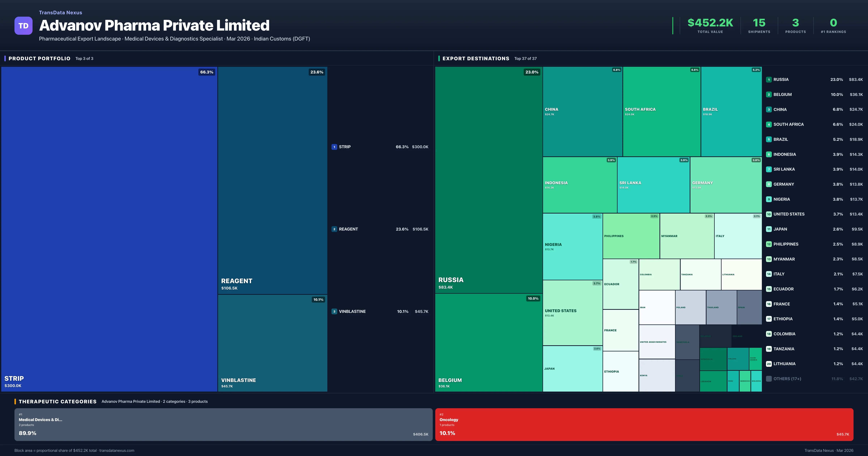
Task: Select the VINBLASTINE treemap block
Action: point(272,343)
